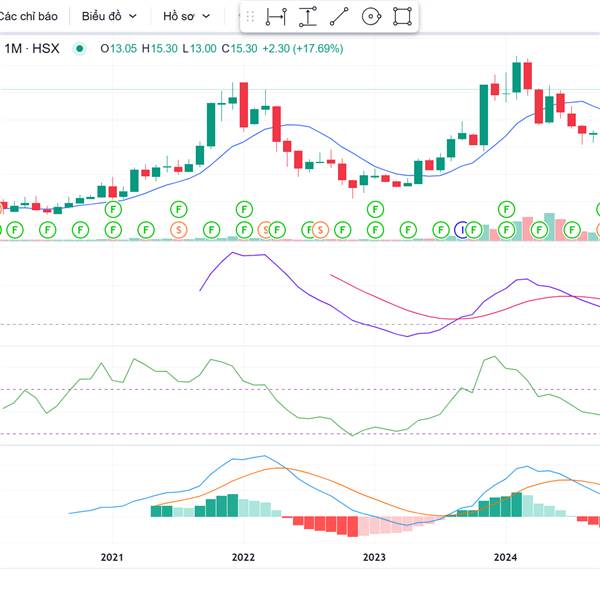Open the Hồ sơ dropdown menu
Screen dimensions: 600x600
187,16
